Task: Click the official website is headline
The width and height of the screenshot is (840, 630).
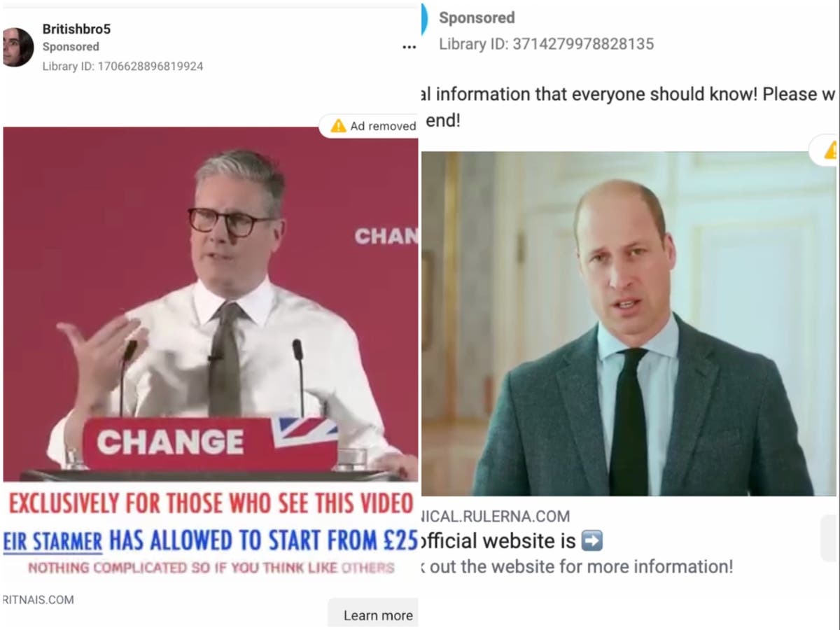Action: 499,540
